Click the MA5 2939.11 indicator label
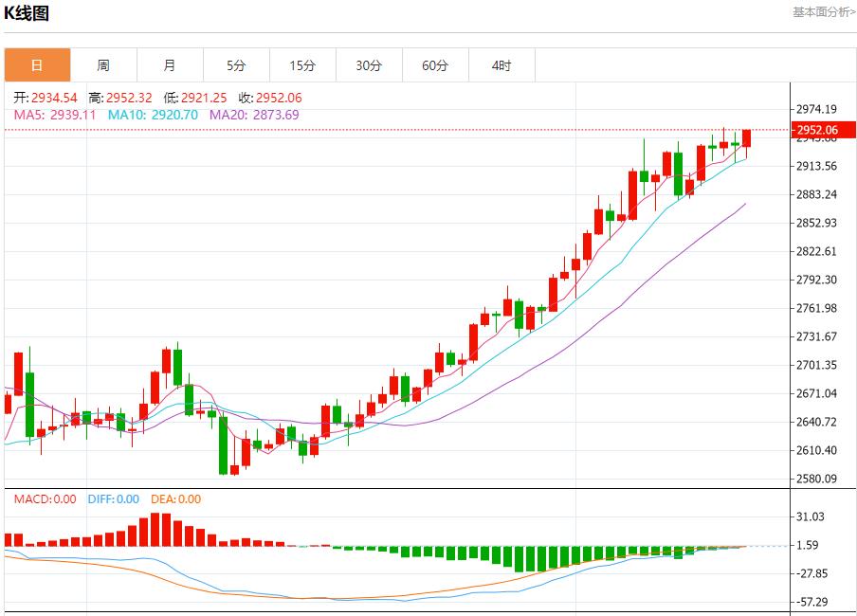This screenshot has width=857, height=616. [x=55, y=115]
